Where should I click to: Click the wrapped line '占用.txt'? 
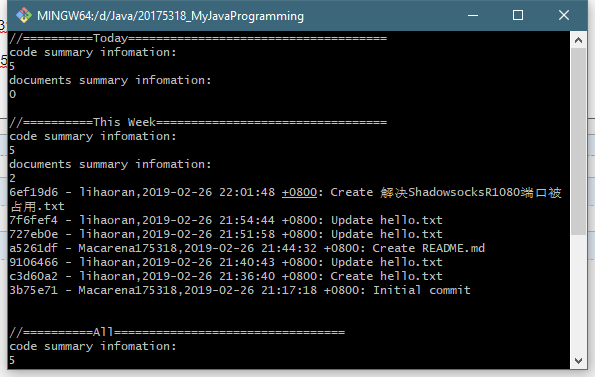click(x=37, y=206)
